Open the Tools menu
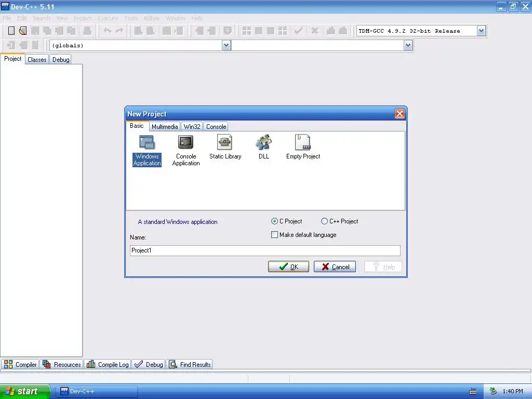532x399 pixels. point(130,18)
